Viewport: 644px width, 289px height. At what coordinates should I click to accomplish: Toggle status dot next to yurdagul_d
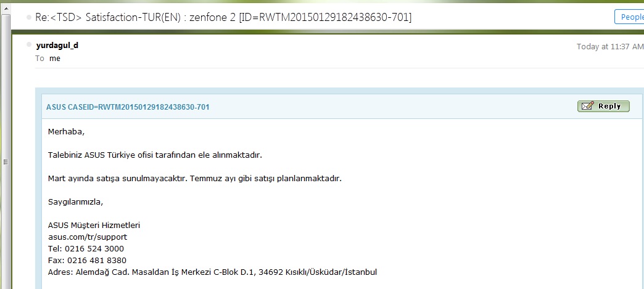click(x=29, y=44)
